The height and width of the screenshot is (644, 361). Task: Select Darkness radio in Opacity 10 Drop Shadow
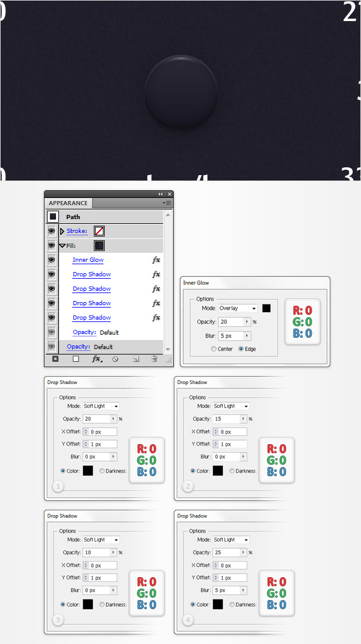(x=102, y=604)
